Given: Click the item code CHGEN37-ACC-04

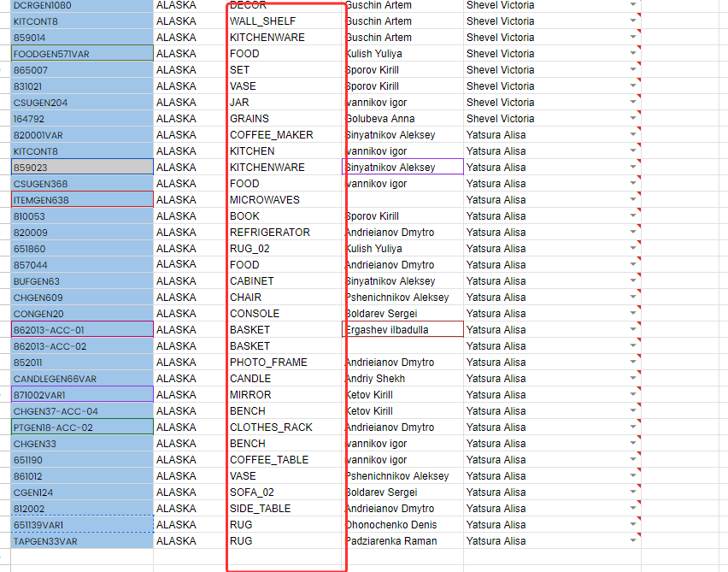Looking at the screenshot, I should pos(82,410).
